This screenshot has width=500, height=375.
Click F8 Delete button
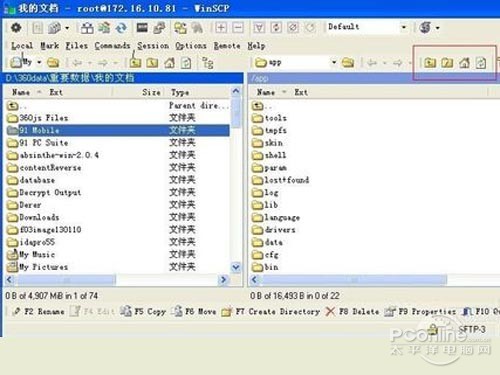pyautogui.click(x=352, y=312)
